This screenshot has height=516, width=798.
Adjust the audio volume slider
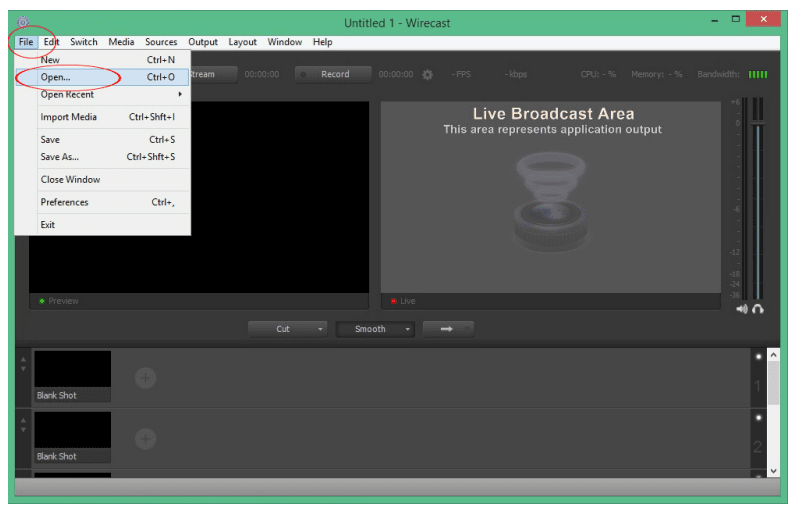tap(758, 123)
